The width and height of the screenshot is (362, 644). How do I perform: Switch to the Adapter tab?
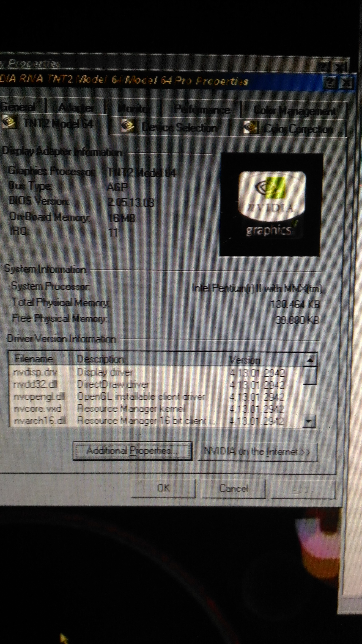point(76,108)
